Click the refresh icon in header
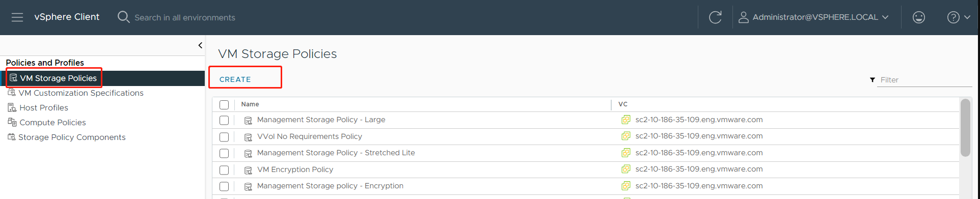 [715, 17]
